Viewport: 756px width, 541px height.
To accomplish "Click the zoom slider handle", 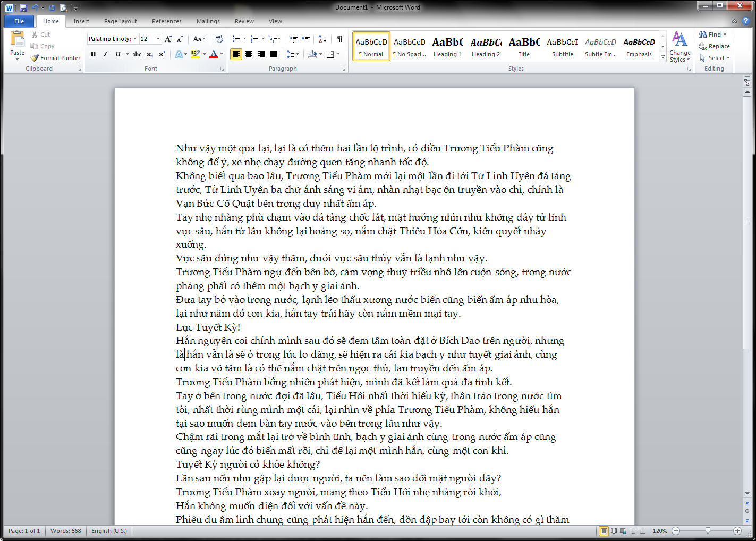I will [708, 531].
